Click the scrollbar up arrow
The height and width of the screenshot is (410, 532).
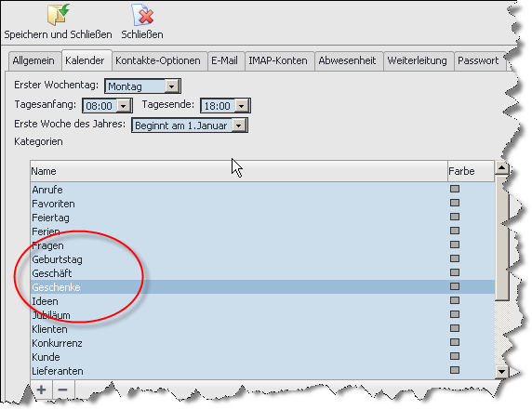point(501,167)
